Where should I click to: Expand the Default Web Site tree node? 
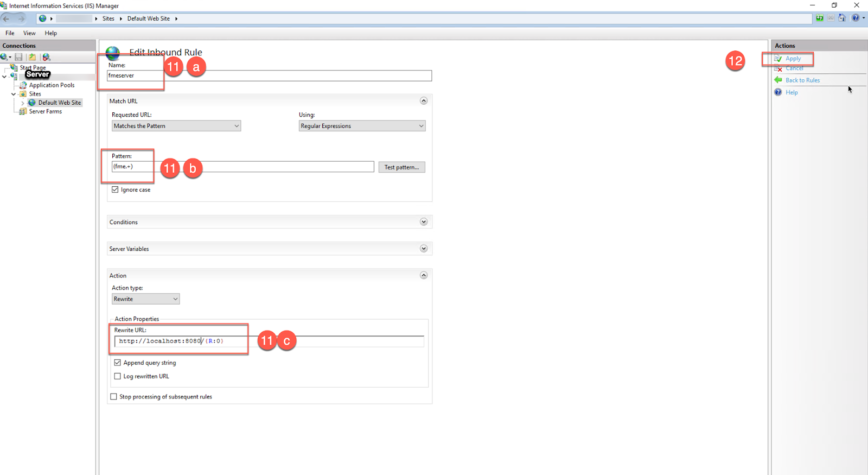point(23,103)
